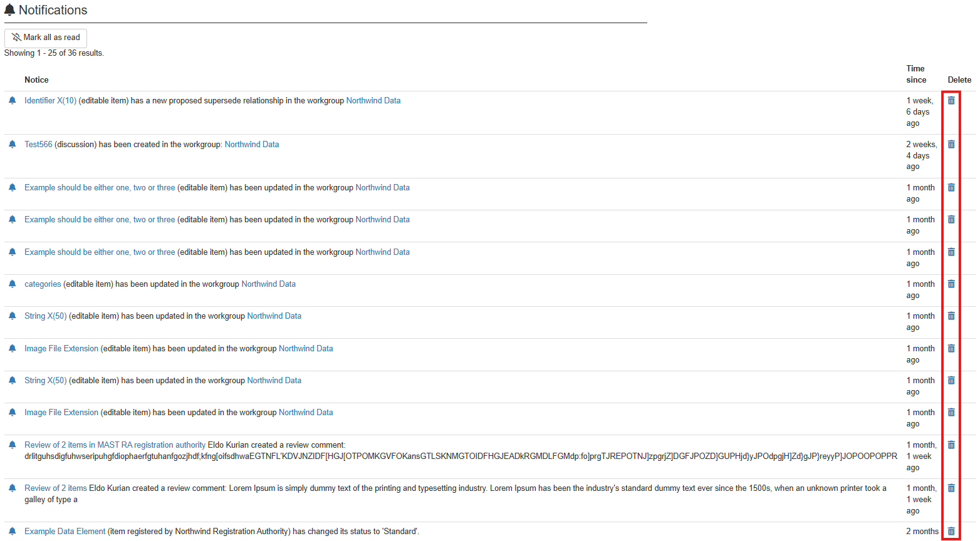Click bell icon beside Identifier X(10) notification
The image size is (980, 541).
[12, 101]
